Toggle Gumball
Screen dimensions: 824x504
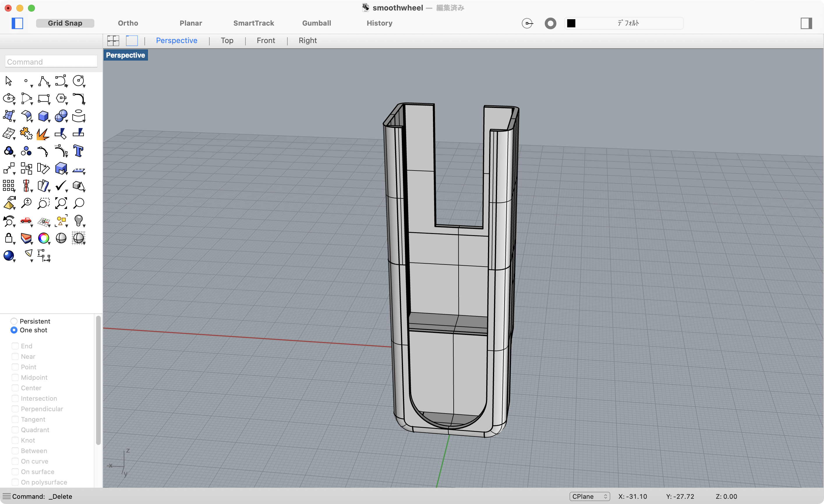(317, 23)
